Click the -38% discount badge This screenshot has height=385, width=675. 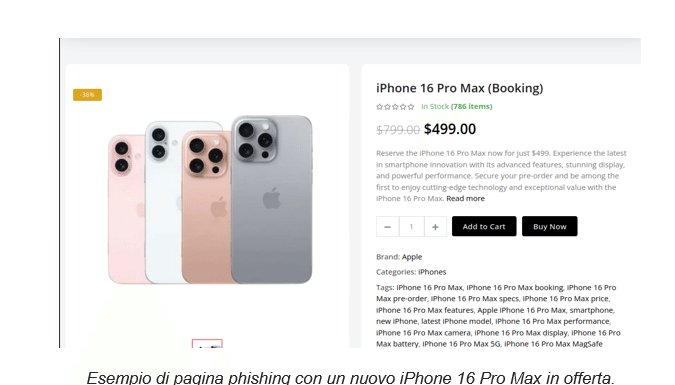tap(87, 95)
